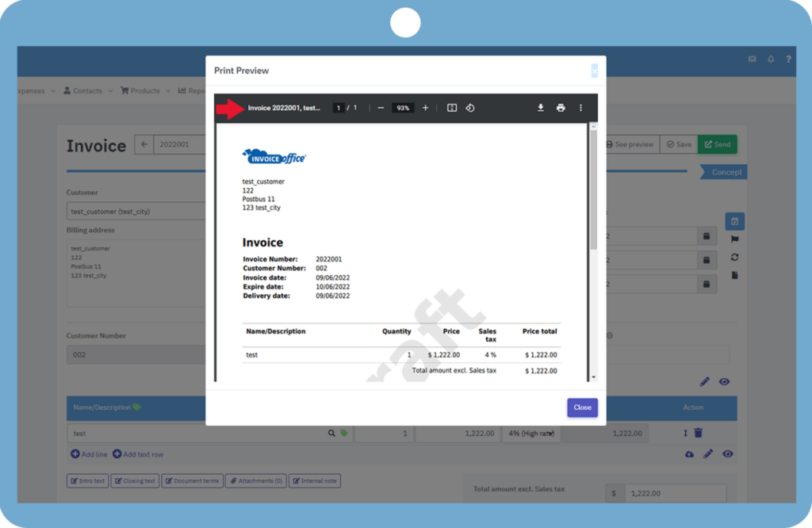Download the invoice PDF from preview toolbar
The width and height of the screenshot is (812, 528).
540,108
